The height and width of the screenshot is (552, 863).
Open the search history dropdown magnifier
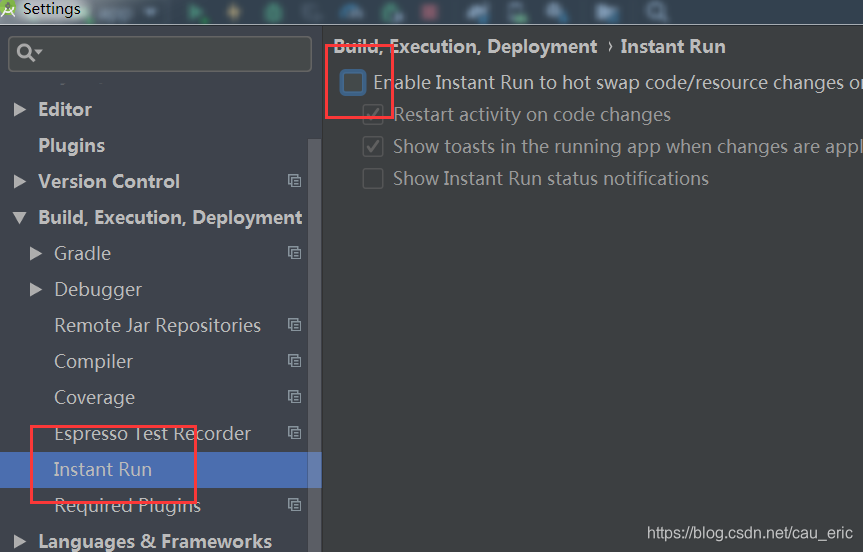(x=29, y=53)
